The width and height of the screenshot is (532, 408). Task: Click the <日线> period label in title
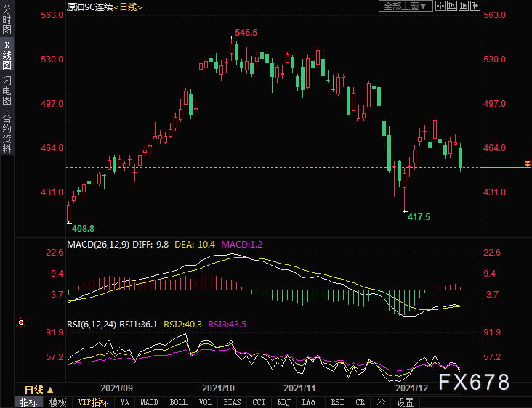(128, 7)
